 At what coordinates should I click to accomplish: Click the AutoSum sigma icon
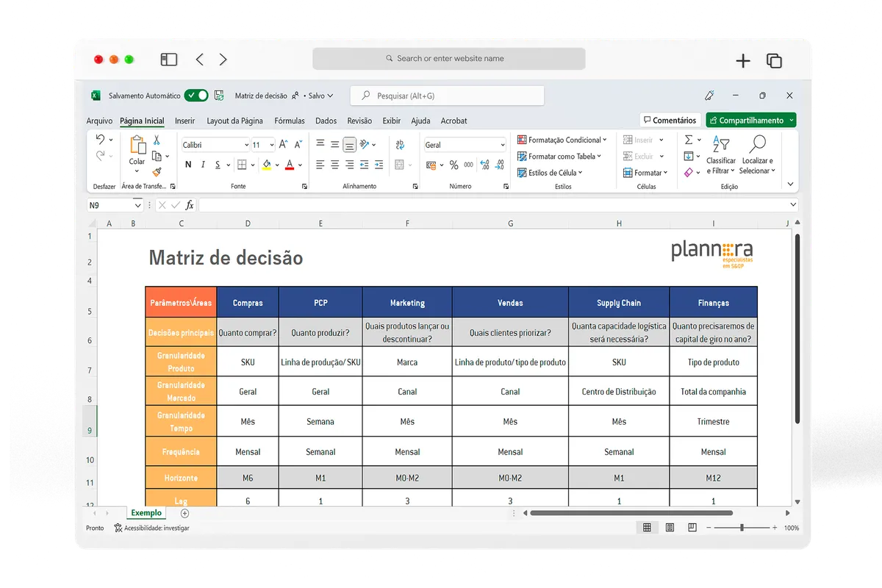689,140
